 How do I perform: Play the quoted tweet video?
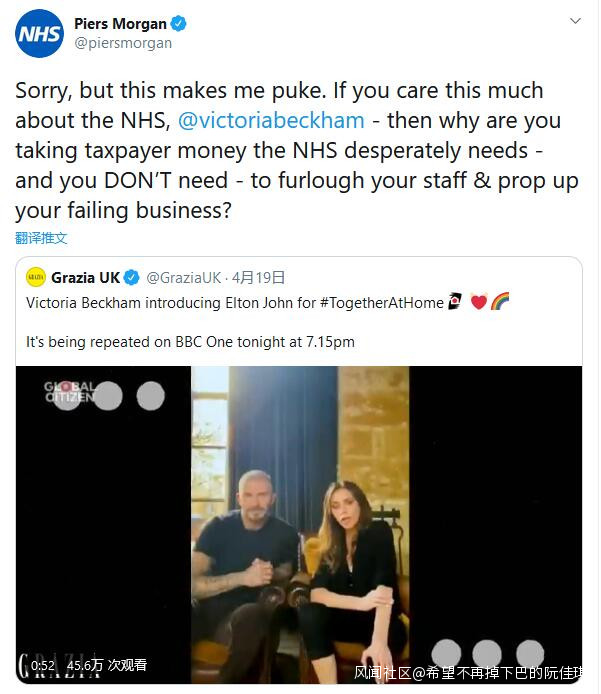[x=299, y=520]
